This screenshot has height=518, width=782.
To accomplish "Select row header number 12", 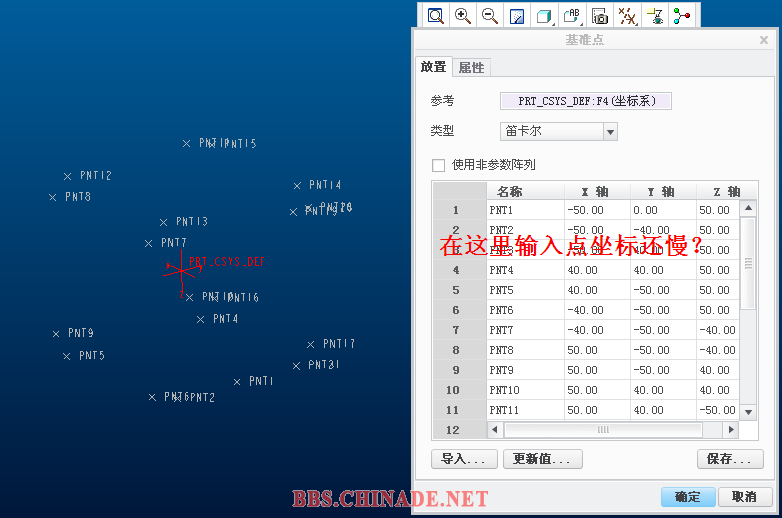I will pos(459,430).
